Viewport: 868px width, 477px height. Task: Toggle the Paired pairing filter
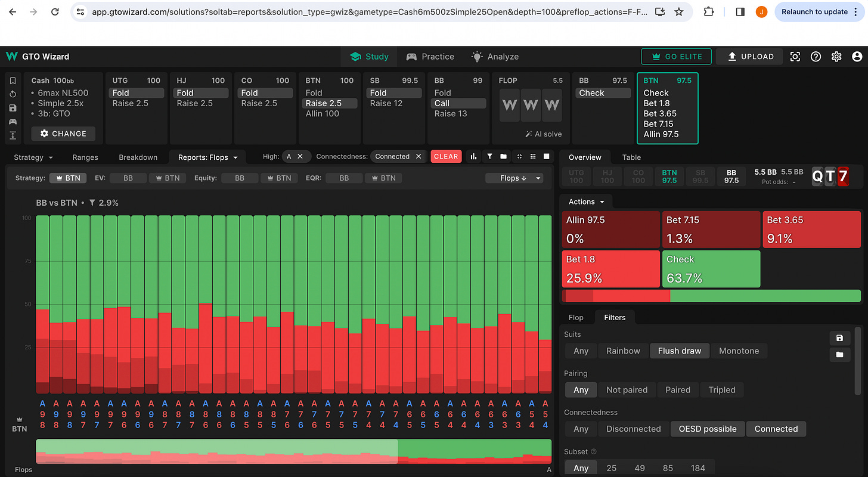[x=678, y=390]
